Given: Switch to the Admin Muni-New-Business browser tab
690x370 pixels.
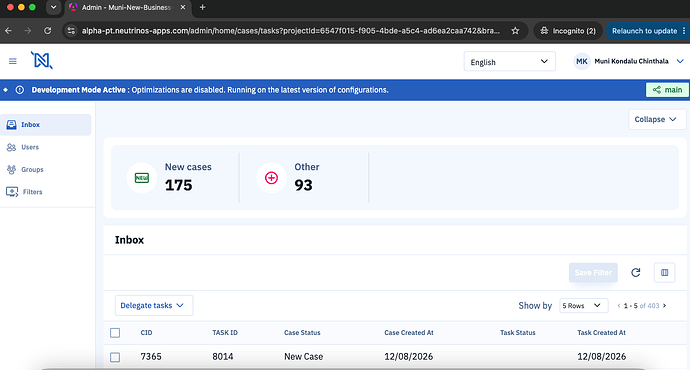Looking at the screenshot, I should click(128, 7).
